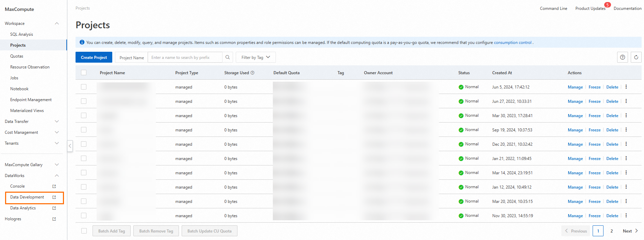
Task: Open Documentation link
Action: pos(628,9)
